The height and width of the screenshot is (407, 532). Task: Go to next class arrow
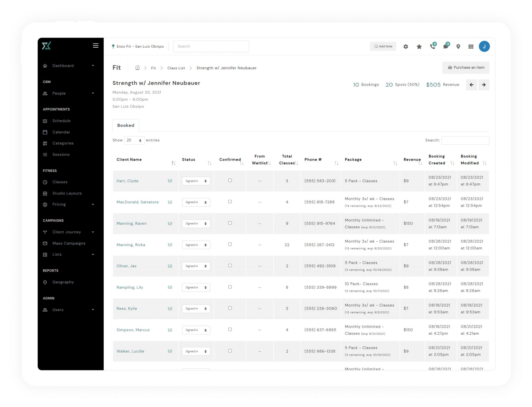click(483, 85)
